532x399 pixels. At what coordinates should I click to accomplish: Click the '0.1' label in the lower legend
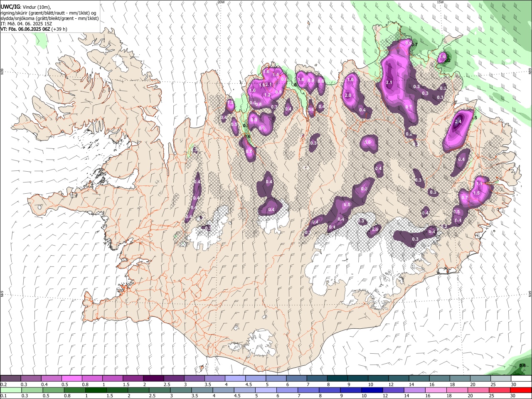(3, 396)
